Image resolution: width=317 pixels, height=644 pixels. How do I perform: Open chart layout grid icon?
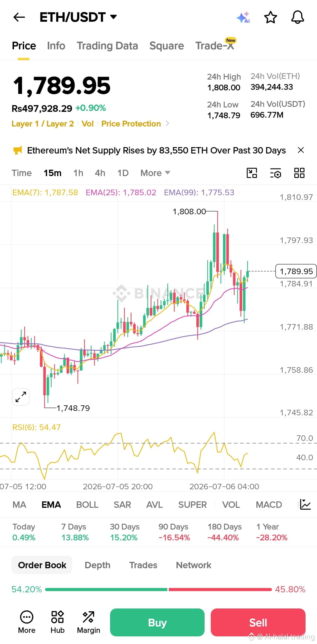299,173
